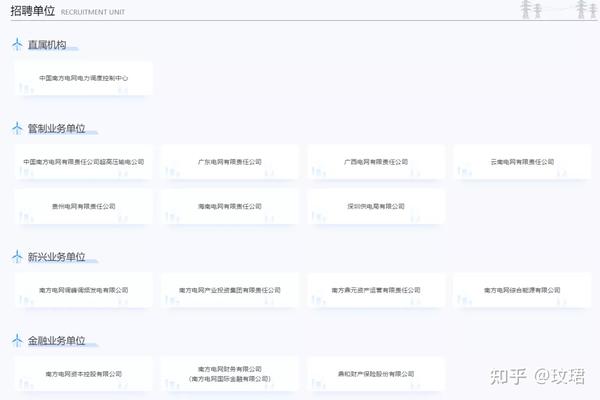Click the 管制业务单位 section heading

[x=57, y=129]
